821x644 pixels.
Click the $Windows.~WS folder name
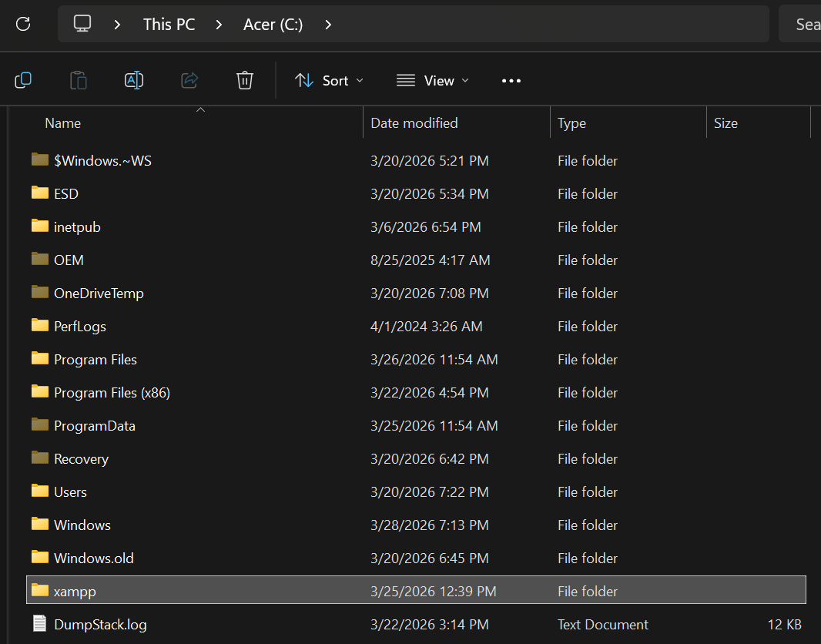102,161
